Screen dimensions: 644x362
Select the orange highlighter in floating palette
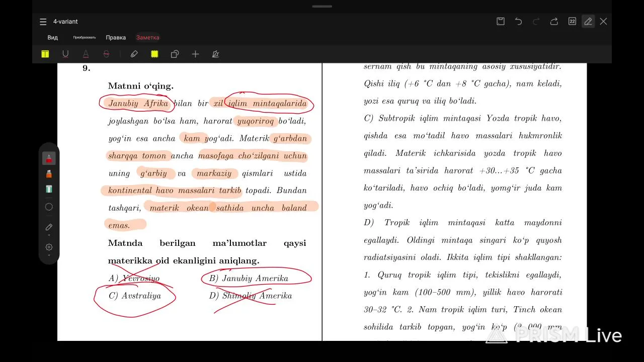pos(49,174)
